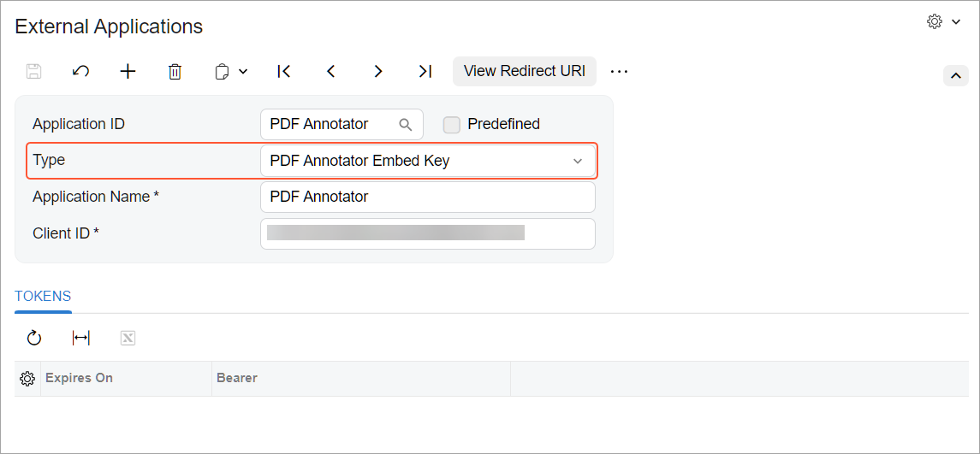The width and height of the screenshot is (980, 454).
Task: Click the View Redirect URI button
Action: click(x=525, y=71)
